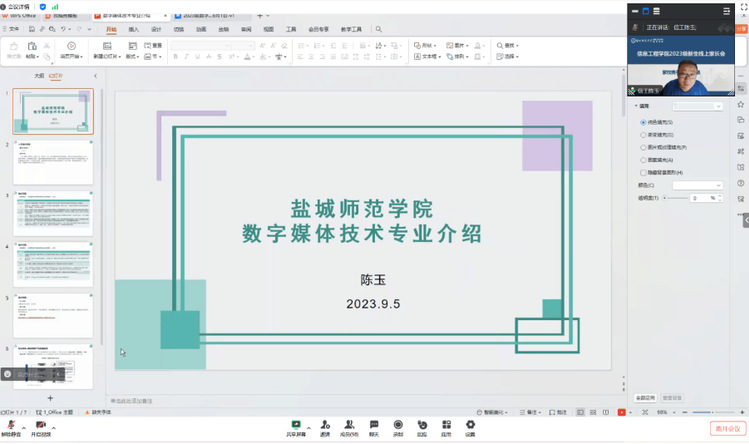
Task: Switch to the 大纲 outline tab
Action: click(x=39, y=75)
